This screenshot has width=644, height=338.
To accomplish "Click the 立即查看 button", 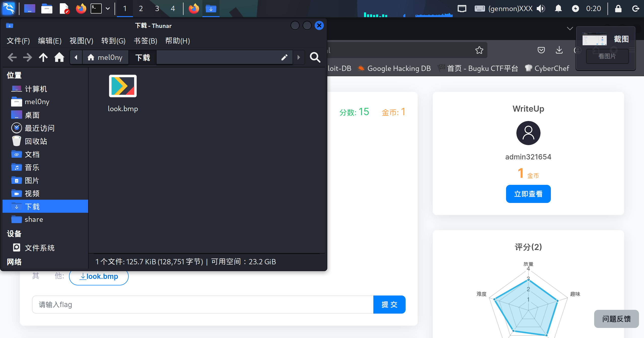I will [x=528, y=194].
